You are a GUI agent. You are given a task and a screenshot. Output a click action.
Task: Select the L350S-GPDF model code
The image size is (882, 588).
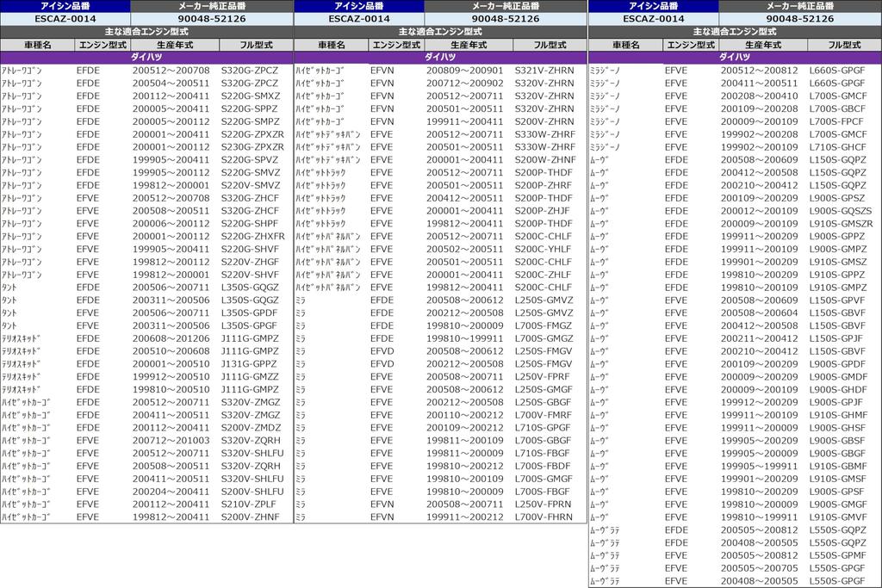tap(250, 313)
